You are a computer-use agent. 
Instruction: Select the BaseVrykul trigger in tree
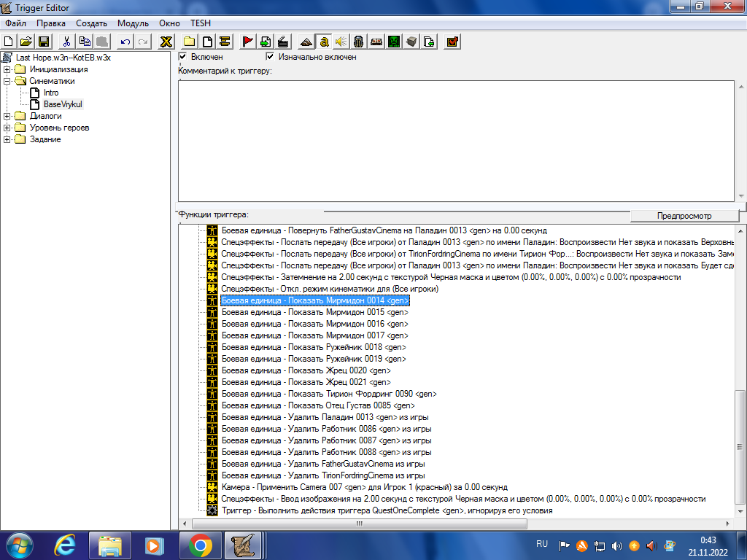click(63, 104)
